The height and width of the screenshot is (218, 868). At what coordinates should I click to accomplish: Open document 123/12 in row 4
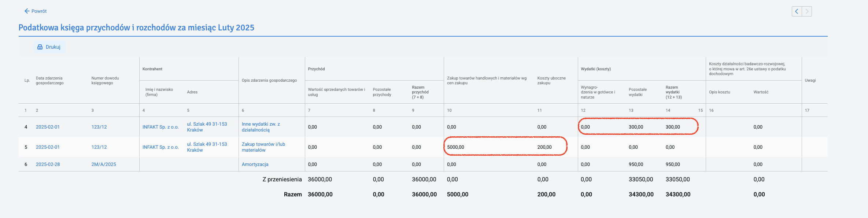coord(99,127)
